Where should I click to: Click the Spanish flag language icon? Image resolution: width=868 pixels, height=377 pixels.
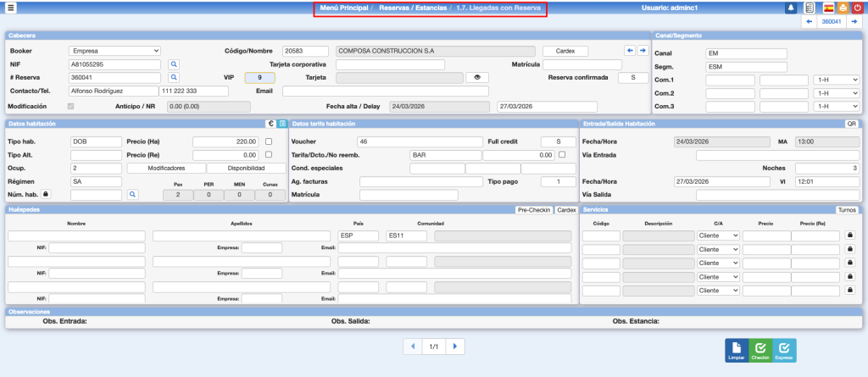pyautogui.click(x=829, y=8)
